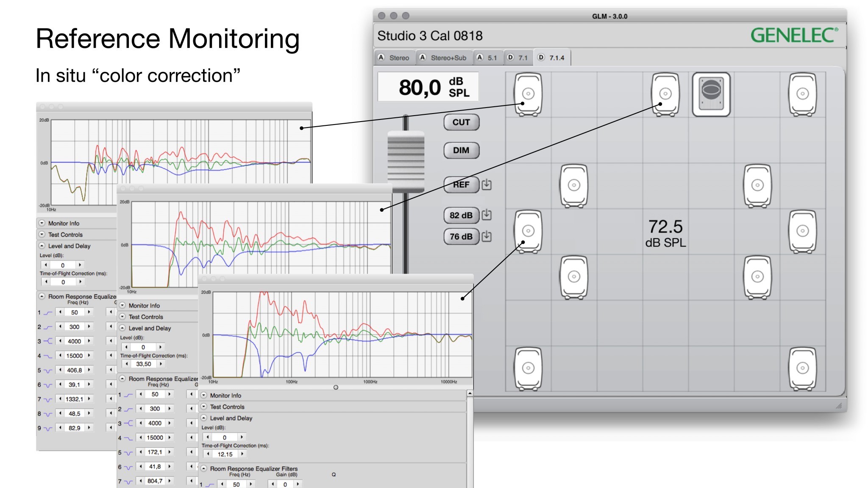
Task: Select the top-left monitor speaker in GLM grid
Action: 528,94
